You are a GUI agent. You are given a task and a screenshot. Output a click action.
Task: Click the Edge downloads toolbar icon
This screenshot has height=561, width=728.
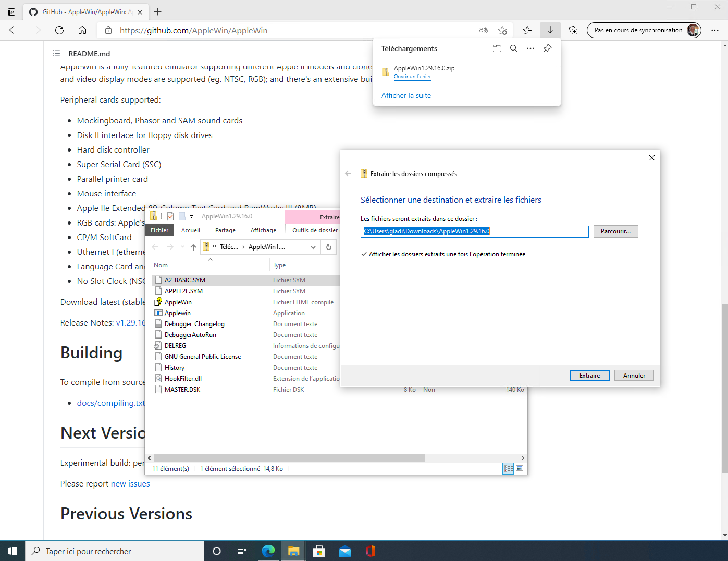[x=550, y=30]
